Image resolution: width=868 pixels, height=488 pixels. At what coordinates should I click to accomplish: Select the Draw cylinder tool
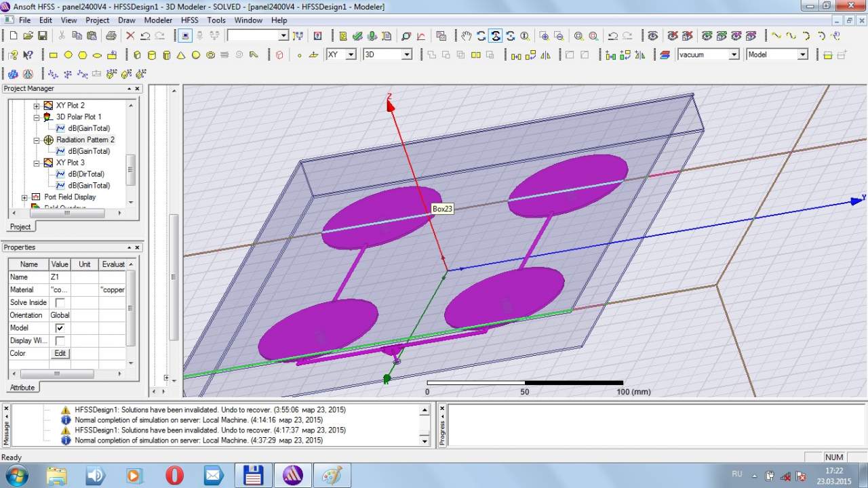pyautogui.click(x=151, y=55)
